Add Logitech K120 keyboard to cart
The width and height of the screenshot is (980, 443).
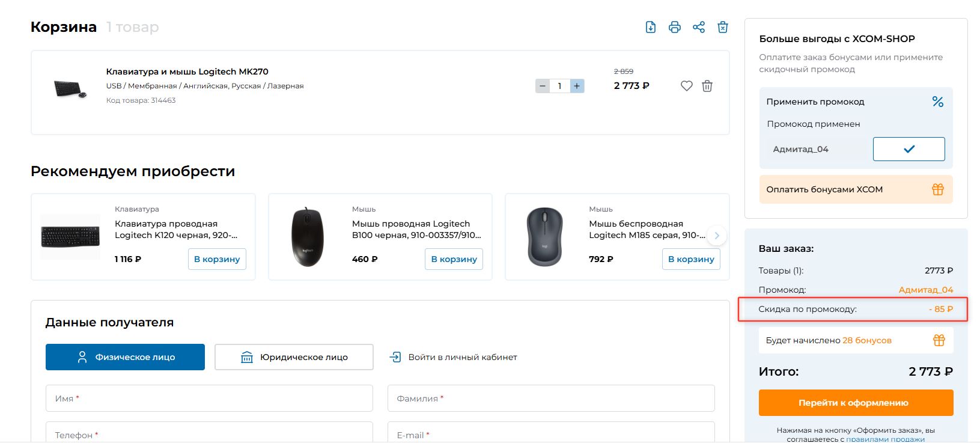pyautogui.click(x=217, y=259)
